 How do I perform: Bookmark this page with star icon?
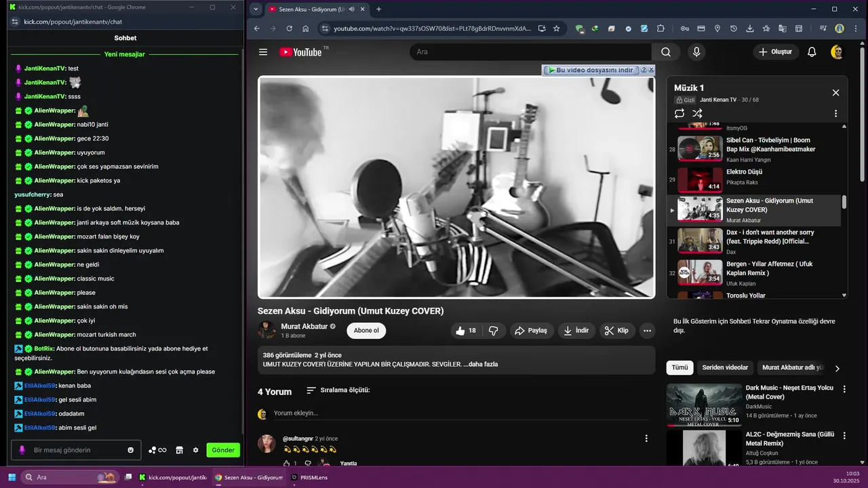tap(557, 28)
